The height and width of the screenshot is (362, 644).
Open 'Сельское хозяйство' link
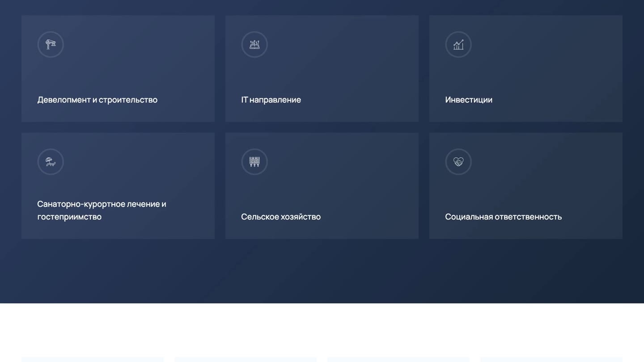pos(281,217)
